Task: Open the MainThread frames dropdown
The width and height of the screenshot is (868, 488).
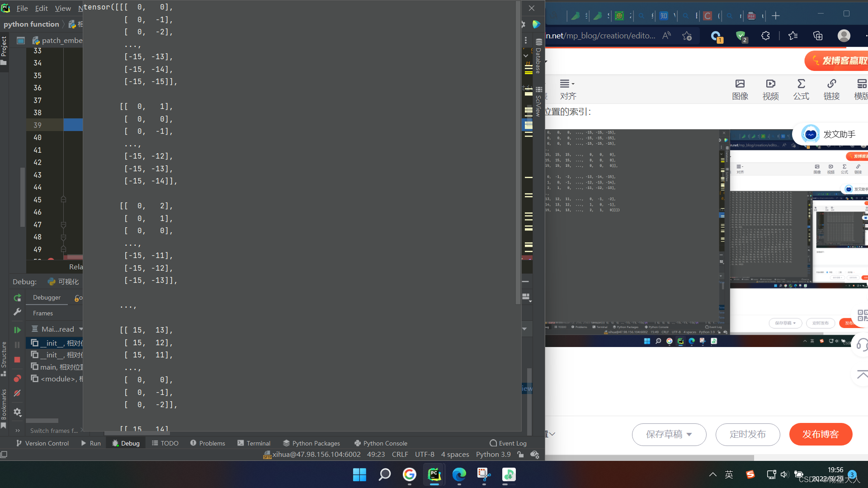Action: click(81, 329)
